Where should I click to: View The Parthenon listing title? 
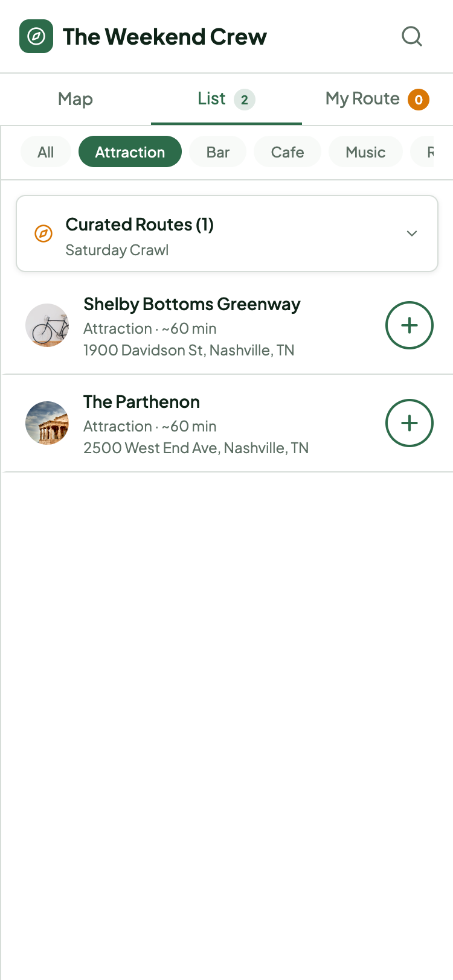pyautogui.click(x=141, y=402)
